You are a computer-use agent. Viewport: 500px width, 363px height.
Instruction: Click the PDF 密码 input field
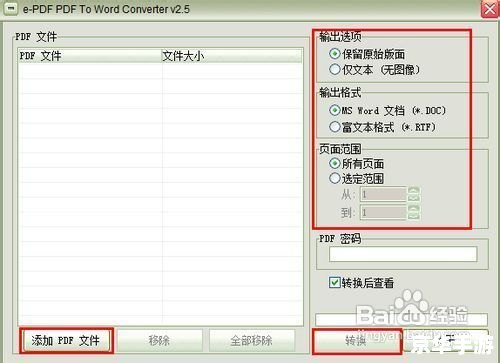tap(403, 254)
